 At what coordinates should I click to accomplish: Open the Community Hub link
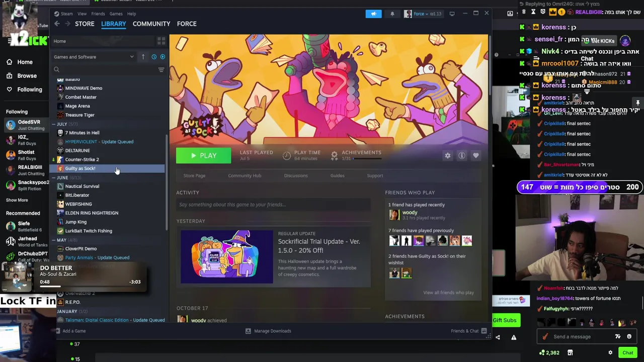pos(245,175)
